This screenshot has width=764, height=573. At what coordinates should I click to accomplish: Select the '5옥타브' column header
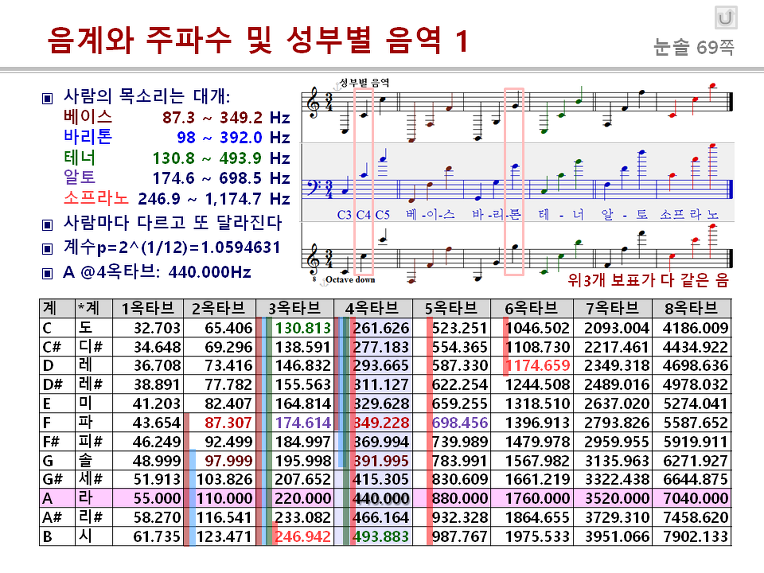coord(451,308)
